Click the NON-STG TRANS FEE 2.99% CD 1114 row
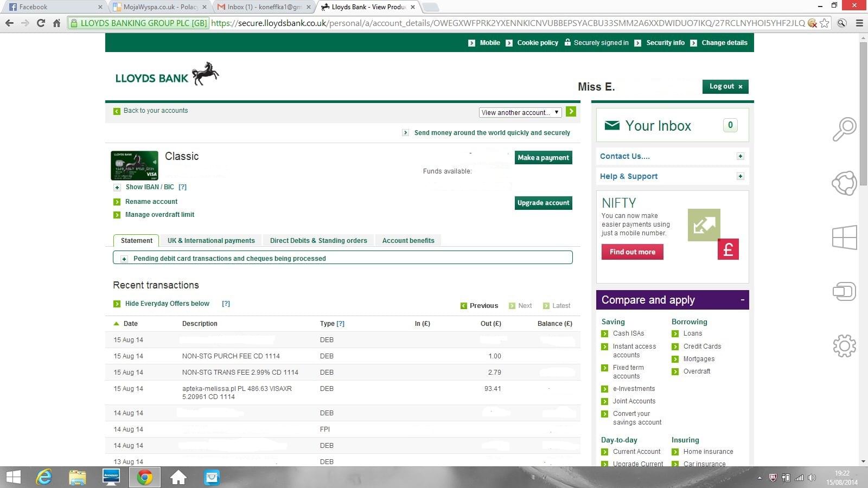868x488 pixels. tap(342, 373)
